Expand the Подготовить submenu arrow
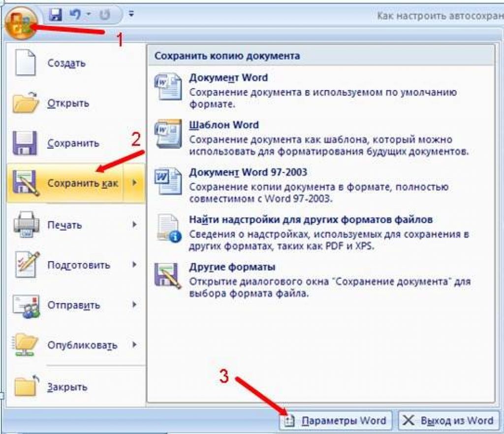Image resolution: width=504 pixels, height=434 pixels. tap(134, 265)
